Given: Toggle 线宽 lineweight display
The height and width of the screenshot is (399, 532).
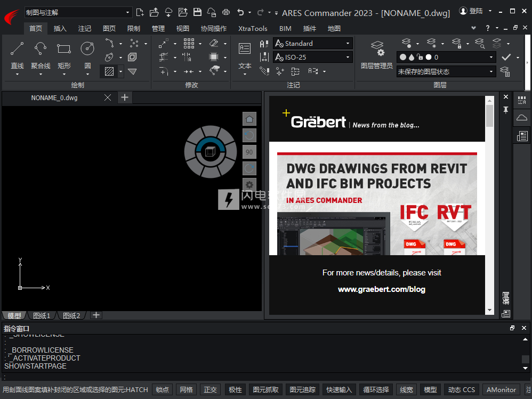Looking at the screenshot, I should 406,390.
